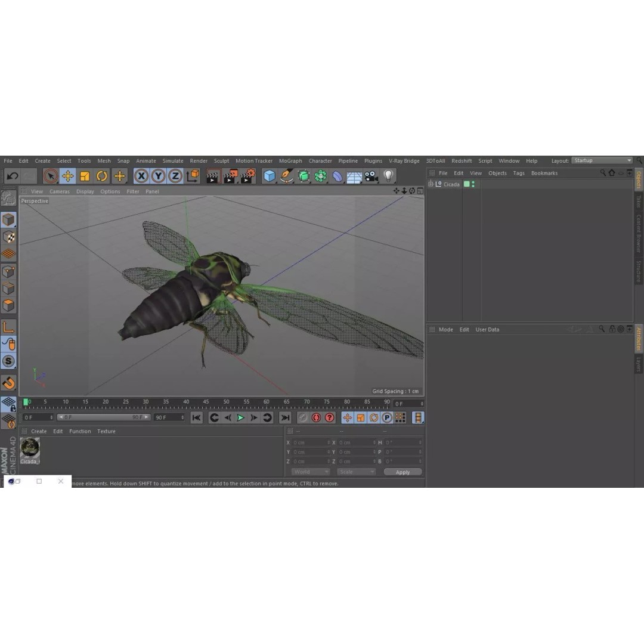644x644 pixels.
Task: Toggle Position keyframe recording
Action: point(348,417)
